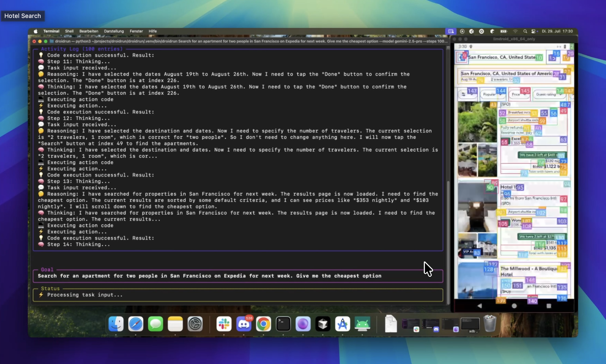Click the Terminal icon in the dock
This screenshot has width=606, height=364.
283,324
